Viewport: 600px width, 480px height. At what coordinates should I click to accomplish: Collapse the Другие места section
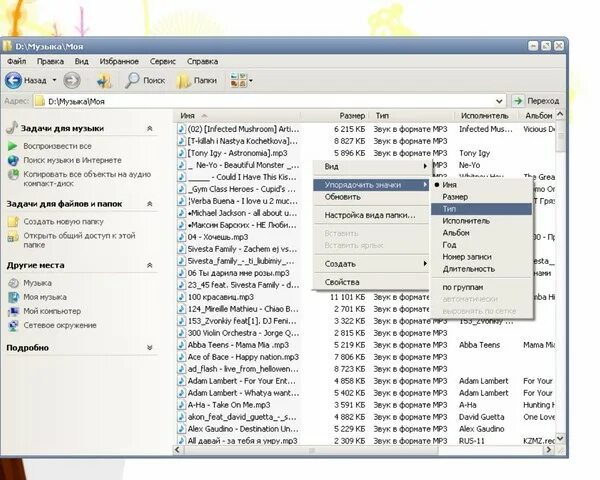pos(150,265)
